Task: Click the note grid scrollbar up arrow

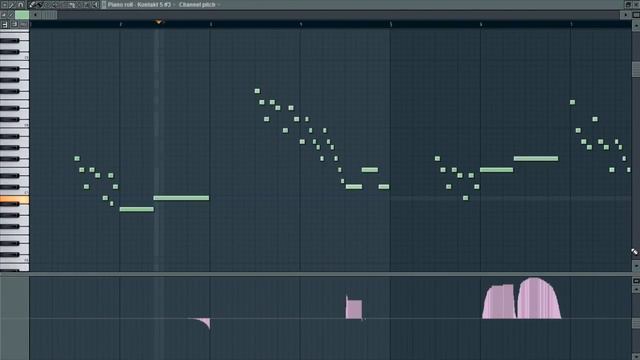Action: pos(636,24)
